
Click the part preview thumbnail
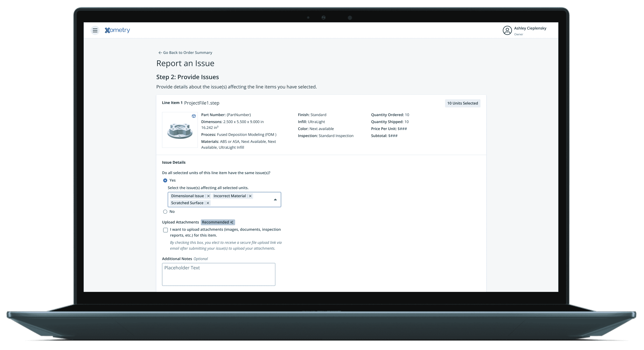pyautogui.click(x=180, y=131)
